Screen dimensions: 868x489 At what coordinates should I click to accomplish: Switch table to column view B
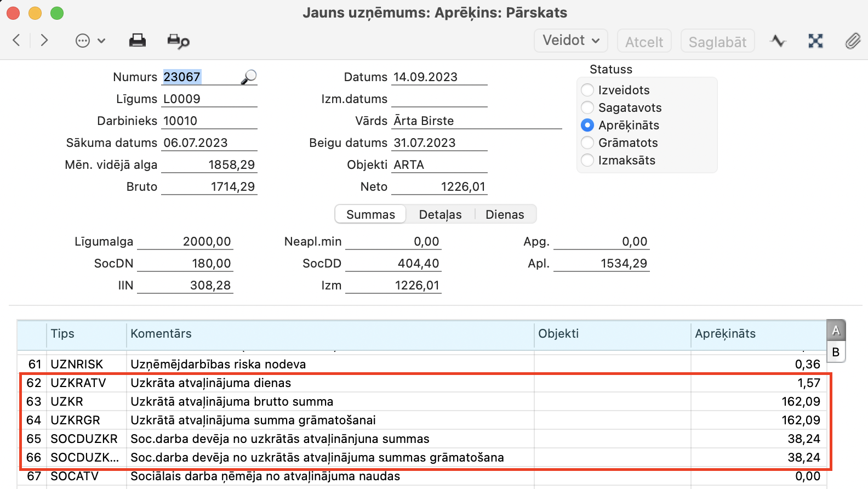836,352
